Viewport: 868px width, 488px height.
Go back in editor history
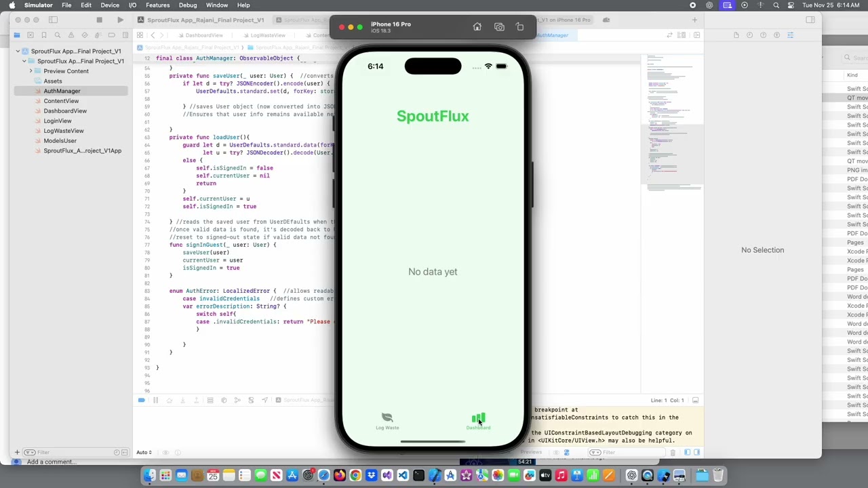tap(153, 35)
